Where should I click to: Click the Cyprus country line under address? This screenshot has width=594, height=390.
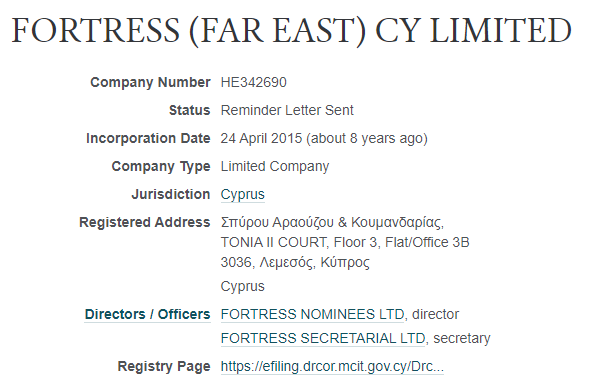(x=242, y=286)
